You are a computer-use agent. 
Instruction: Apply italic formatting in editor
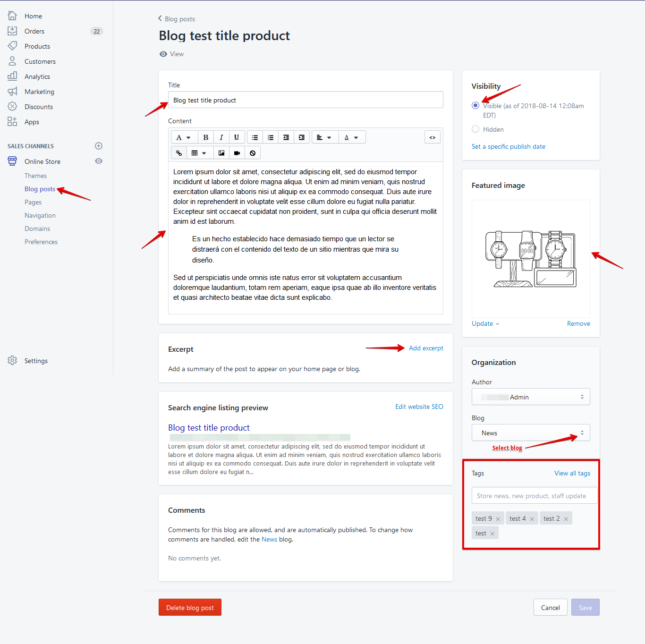pyautogui.click(x=221, y=137)
